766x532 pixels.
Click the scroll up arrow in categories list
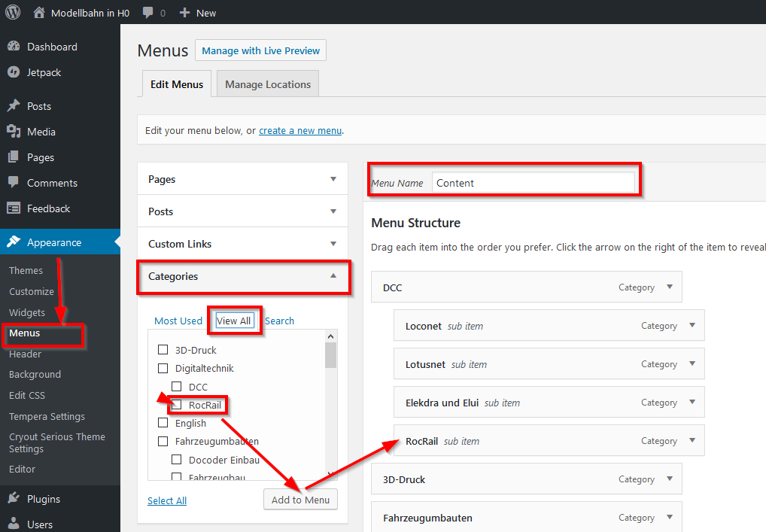point(331,336)
